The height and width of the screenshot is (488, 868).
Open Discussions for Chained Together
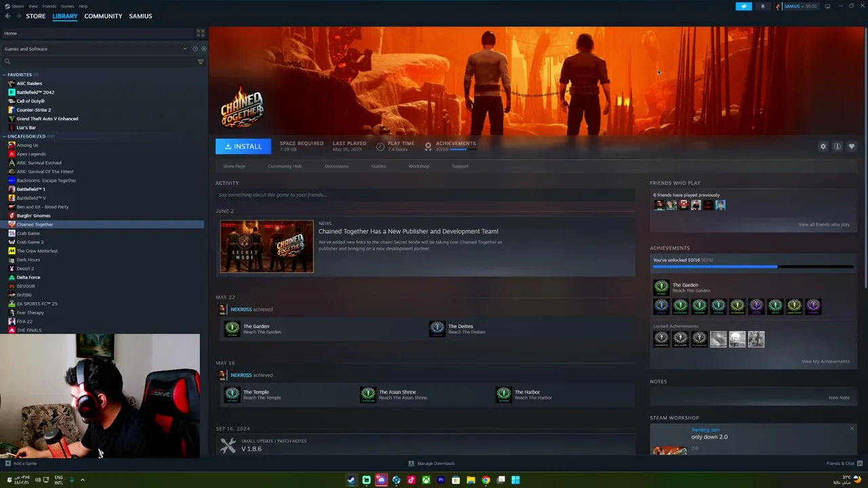pos(336,166)
